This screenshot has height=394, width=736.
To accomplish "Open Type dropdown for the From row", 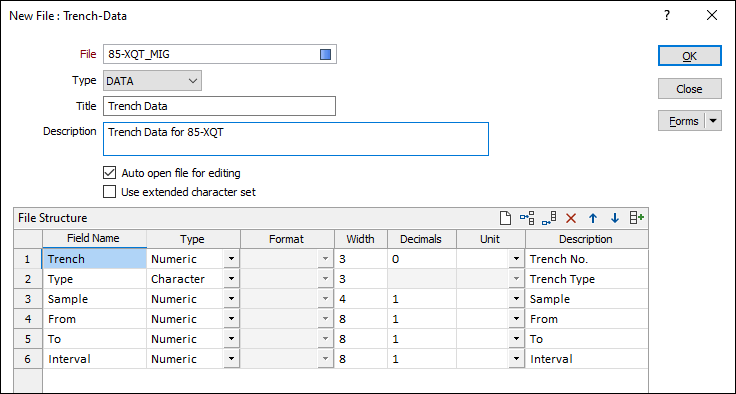I will [x=231, y=319].
